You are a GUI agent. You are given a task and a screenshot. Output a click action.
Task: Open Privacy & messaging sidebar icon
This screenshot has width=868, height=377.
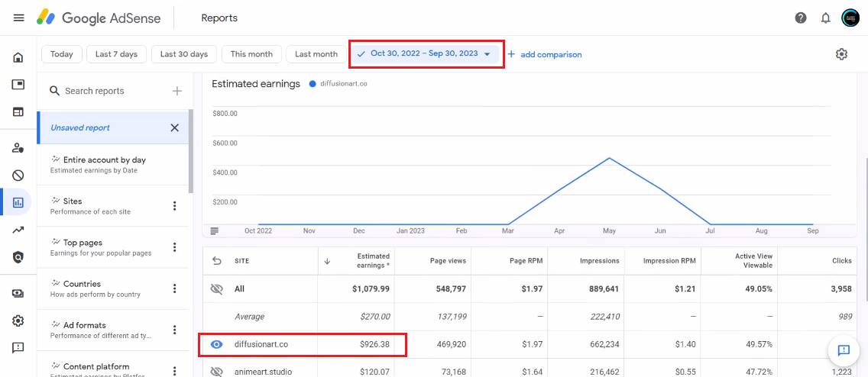pyautogui.click(x=18, y=147)
